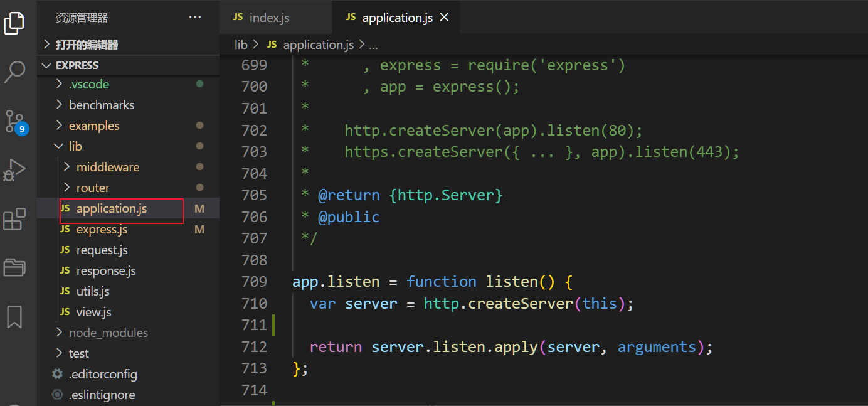The width and height of the screenshot is (868, 406).
Task: Open Source Control with 9 changes
Action: click(x=14, y=121)
